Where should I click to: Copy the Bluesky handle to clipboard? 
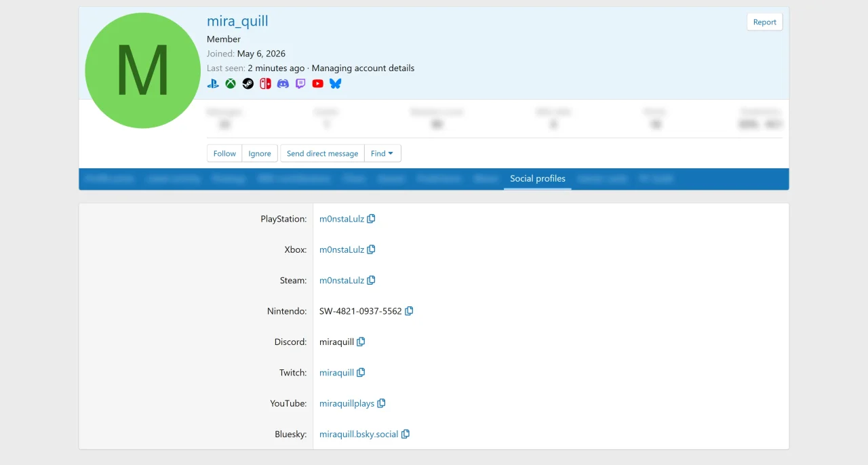pyautogui.click(x=406, y=434)
